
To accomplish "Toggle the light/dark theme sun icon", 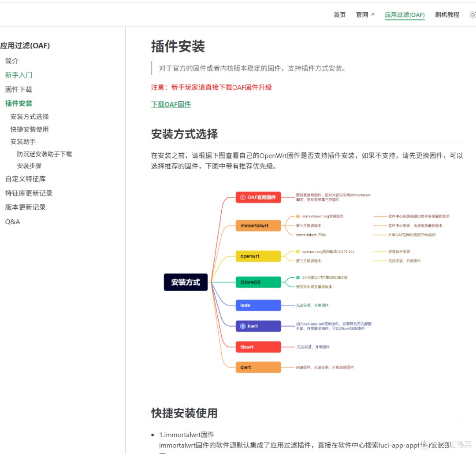I will [472, 15].
